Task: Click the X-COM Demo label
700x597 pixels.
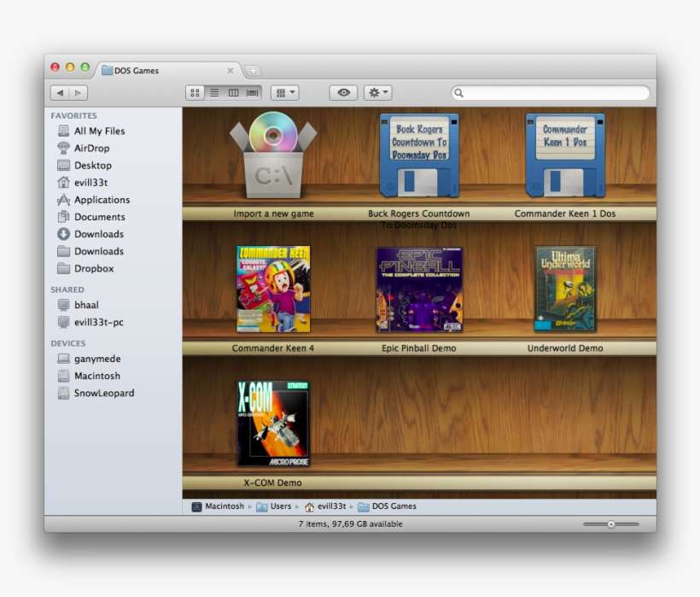Action: coord(273,483)
